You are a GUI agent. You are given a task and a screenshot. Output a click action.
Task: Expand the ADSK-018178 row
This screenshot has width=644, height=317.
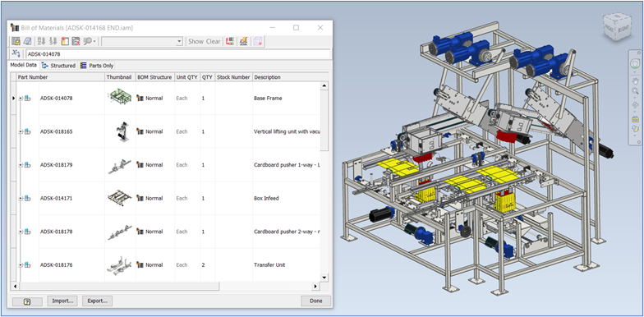[21, 232]
